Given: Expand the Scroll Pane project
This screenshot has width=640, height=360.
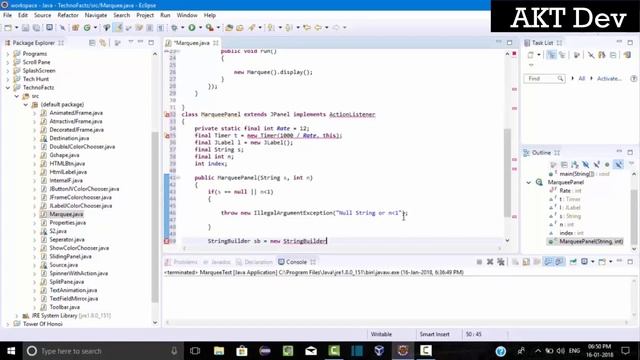Looking at the screenshot, I should click(x=7, y=62).
